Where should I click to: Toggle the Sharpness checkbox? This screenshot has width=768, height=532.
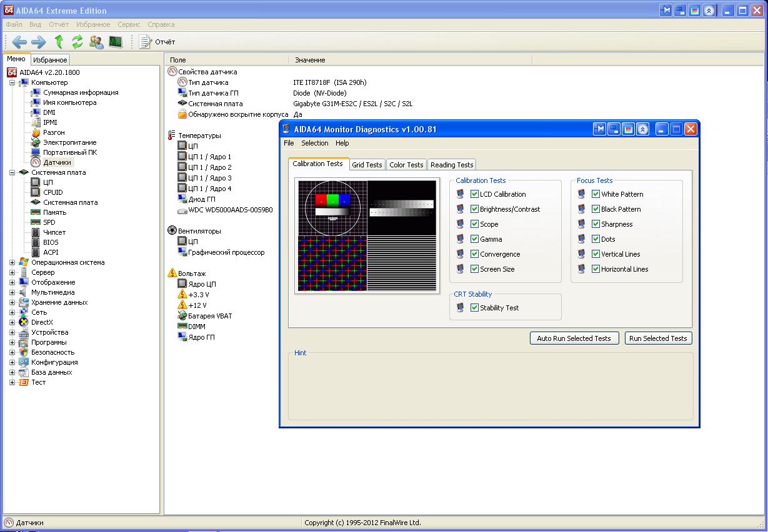click(x=596, y=224)
